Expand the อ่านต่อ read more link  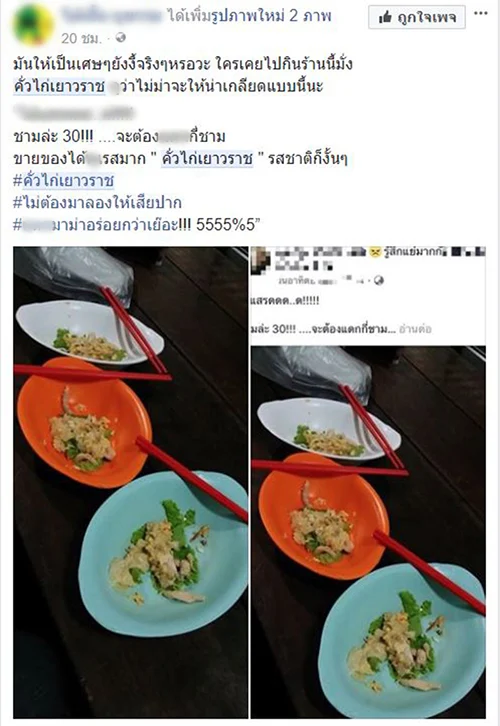pyautogui.click(x=415, y=329)
